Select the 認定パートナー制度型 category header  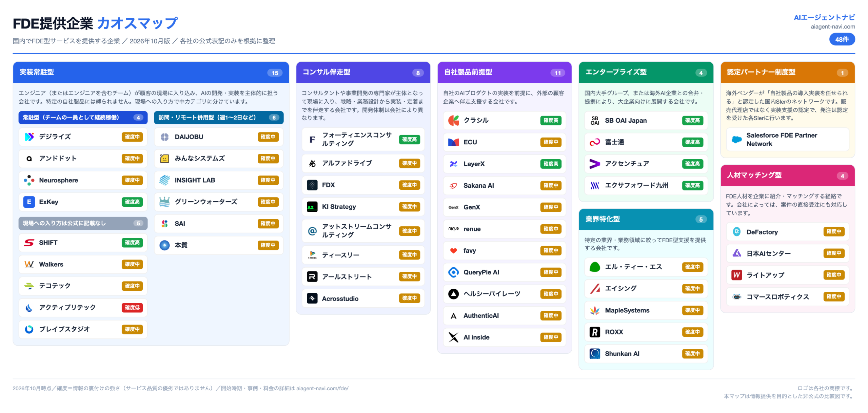coord(787,73)
